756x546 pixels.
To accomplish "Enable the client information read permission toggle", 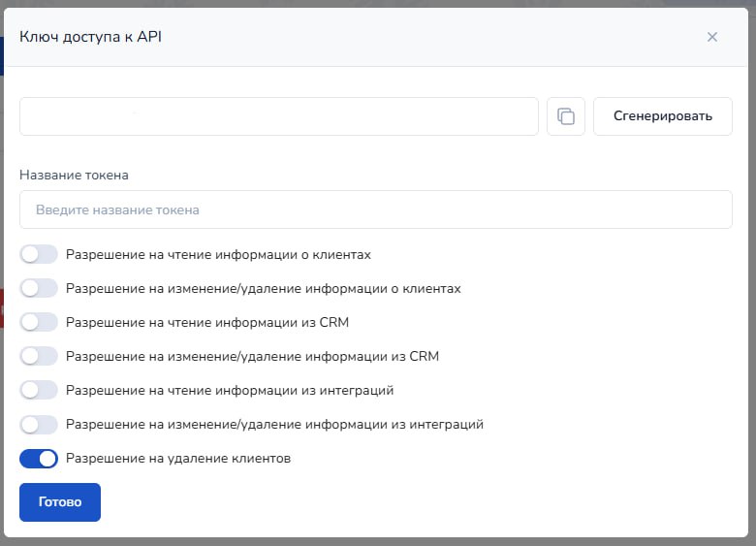I will point(39,254).
